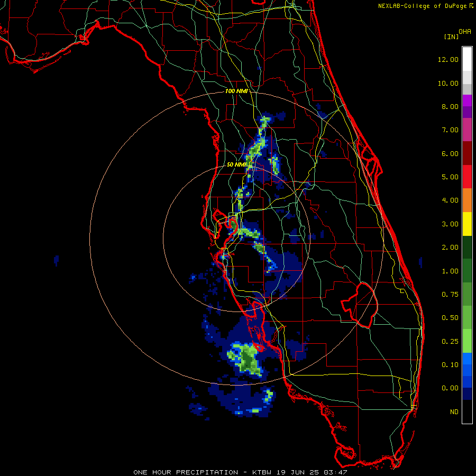Click the 10.00 legend value
Screen dimensions: 476x476
click(x=448, y=83)
